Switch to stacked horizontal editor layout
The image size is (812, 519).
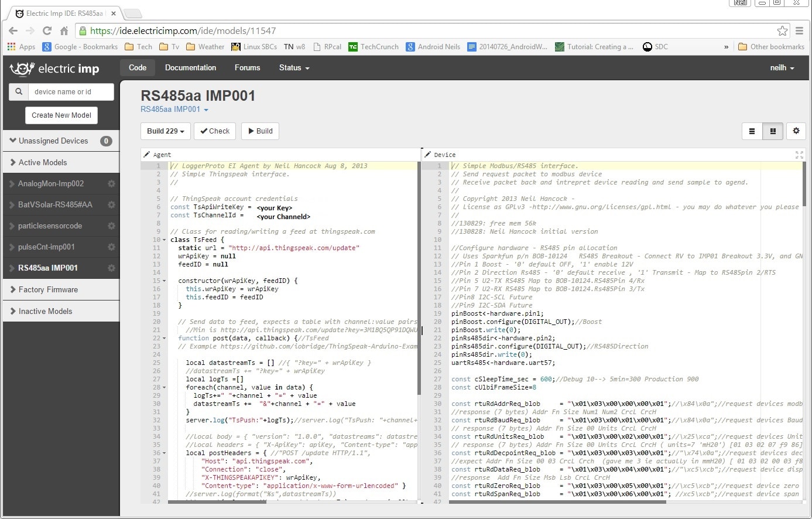pyautogui.click(x=752, y=131)
